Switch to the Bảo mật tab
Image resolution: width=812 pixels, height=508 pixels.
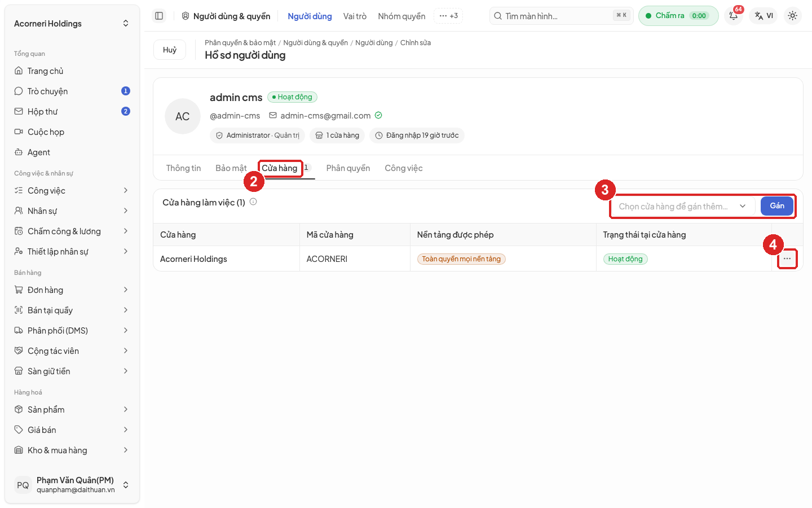[x=231, y=168]
